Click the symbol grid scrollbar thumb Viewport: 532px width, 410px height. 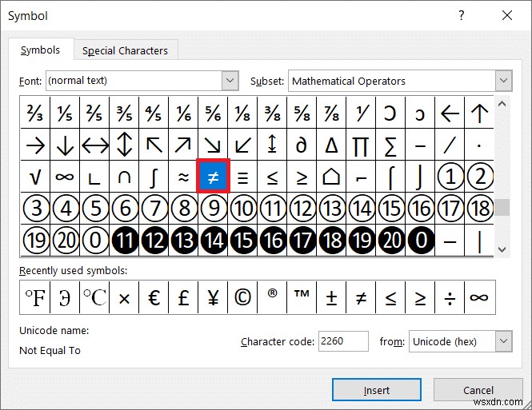(502, 207)
